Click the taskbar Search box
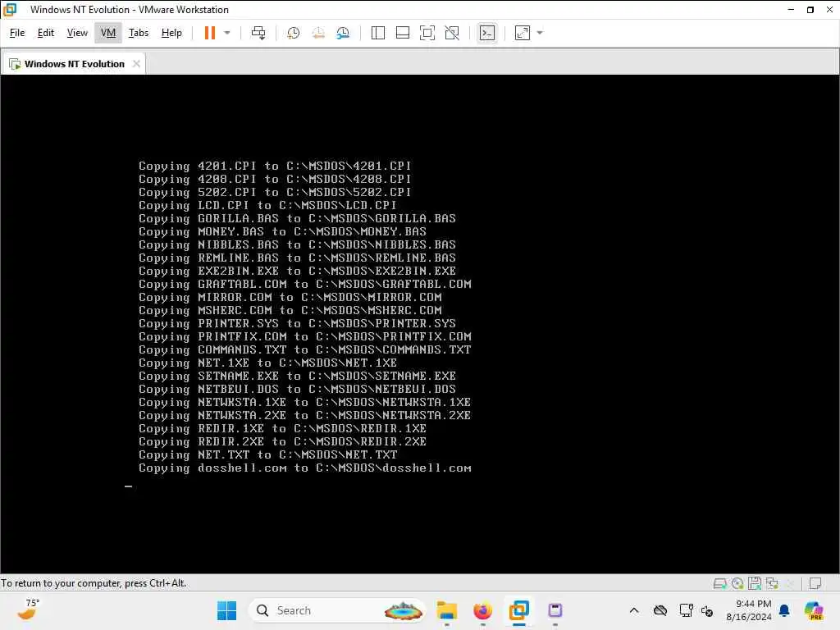Viewport: 840px width, 630px height. tap(337, 610)
